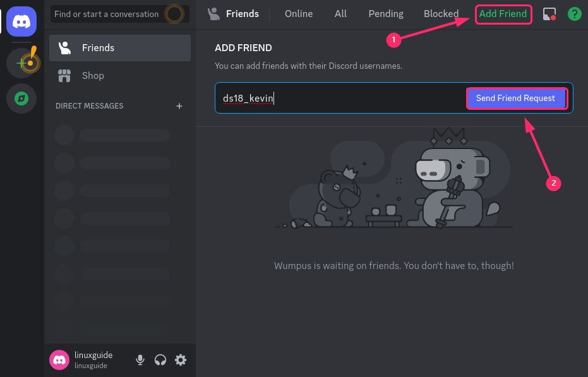Click the linuxguide user avatar

pos(59,360)
